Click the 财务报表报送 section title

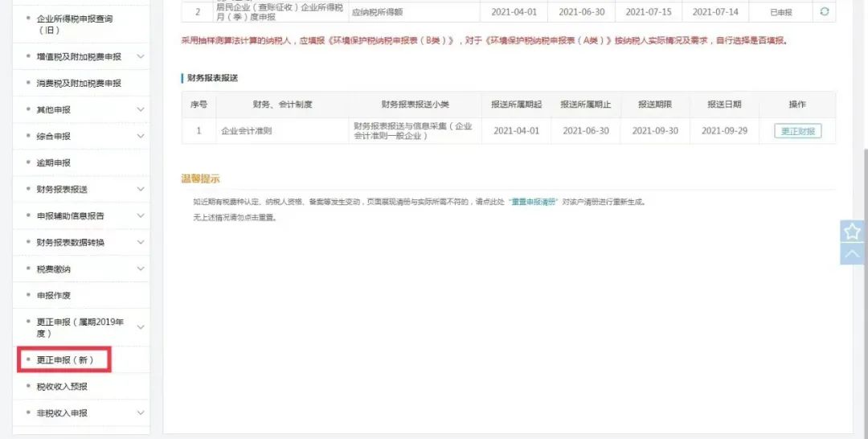tap(212, 78)
